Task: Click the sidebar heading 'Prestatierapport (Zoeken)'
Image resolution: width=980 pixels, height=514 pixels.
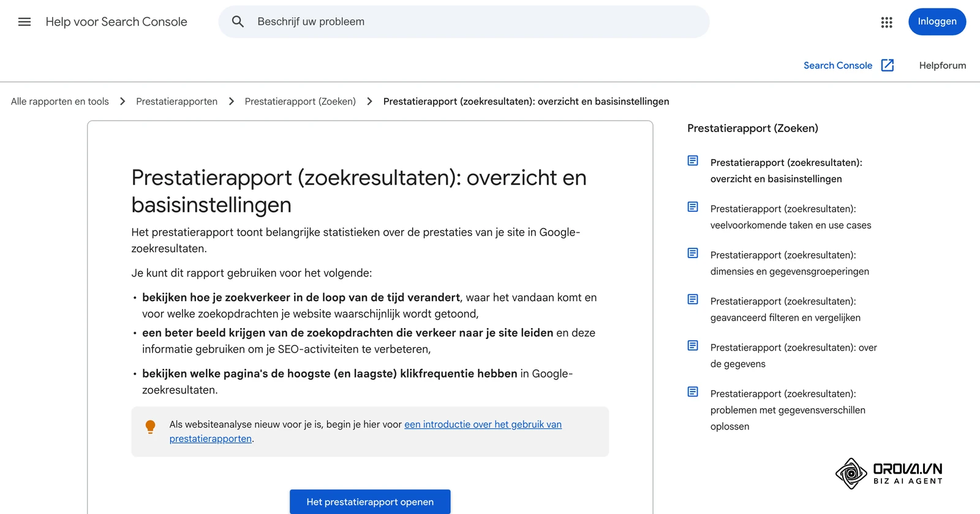Action: (x=753, y=128)
